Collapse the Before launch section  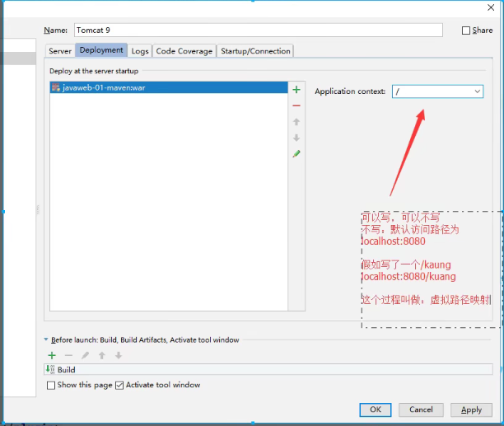[46, 339]
